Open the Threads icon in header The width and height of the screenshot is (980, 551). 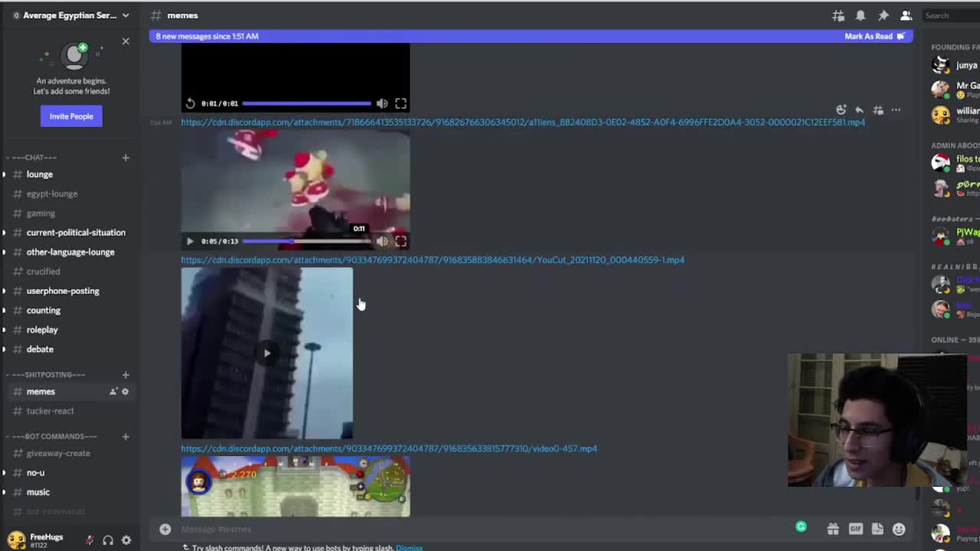[838, 15]
